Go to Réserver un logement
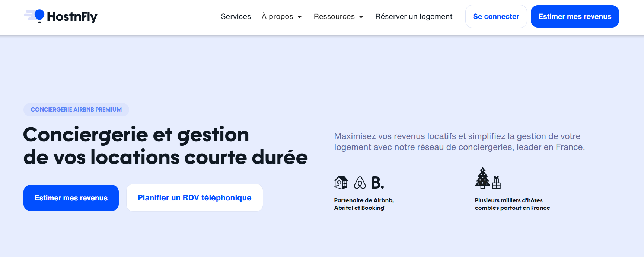 pyautogui.click(x=414, y=16)
